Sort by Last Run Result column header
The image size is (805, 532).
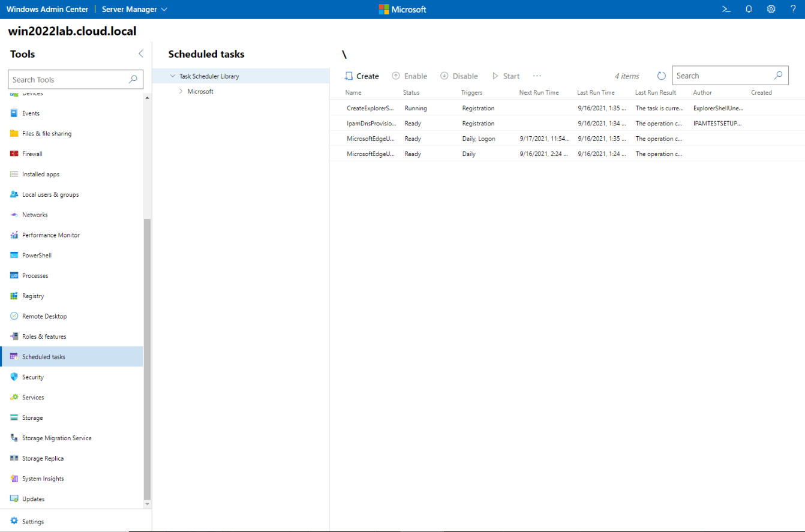[x=656, y=93]
